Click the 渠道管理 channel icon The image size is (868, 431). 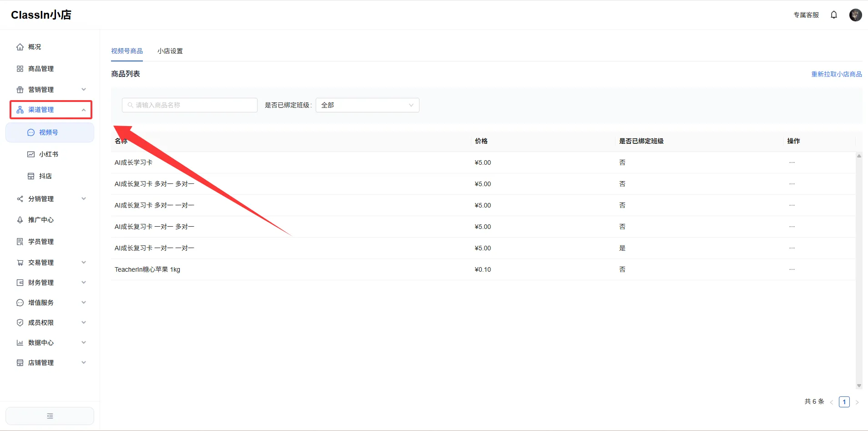pos(20,110)
